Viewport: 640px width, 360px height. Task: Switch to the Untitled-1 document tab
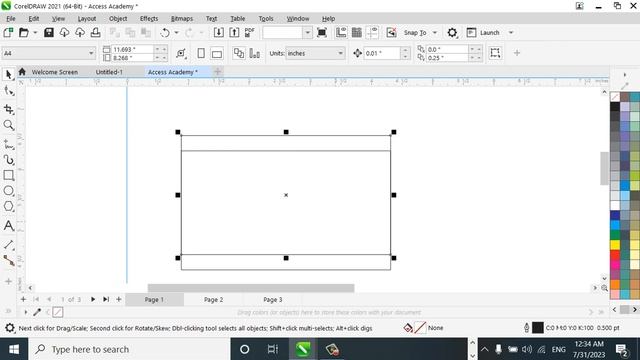click(x=109, y=72)
